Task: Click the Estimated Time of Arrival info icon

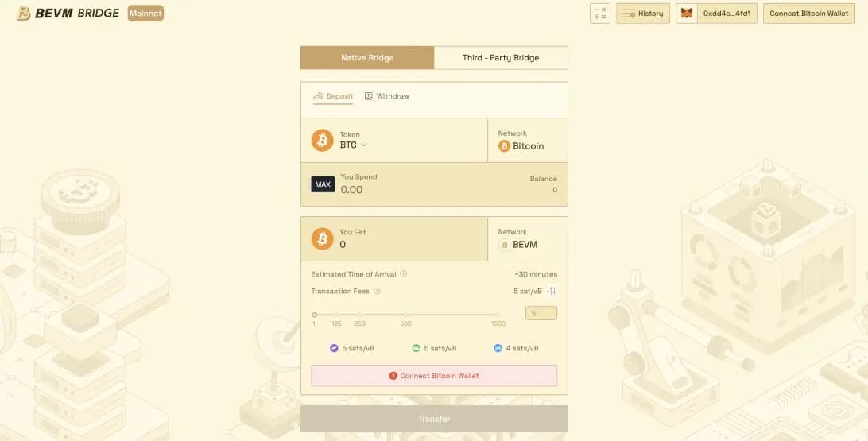Action: [x=404, y=274]
